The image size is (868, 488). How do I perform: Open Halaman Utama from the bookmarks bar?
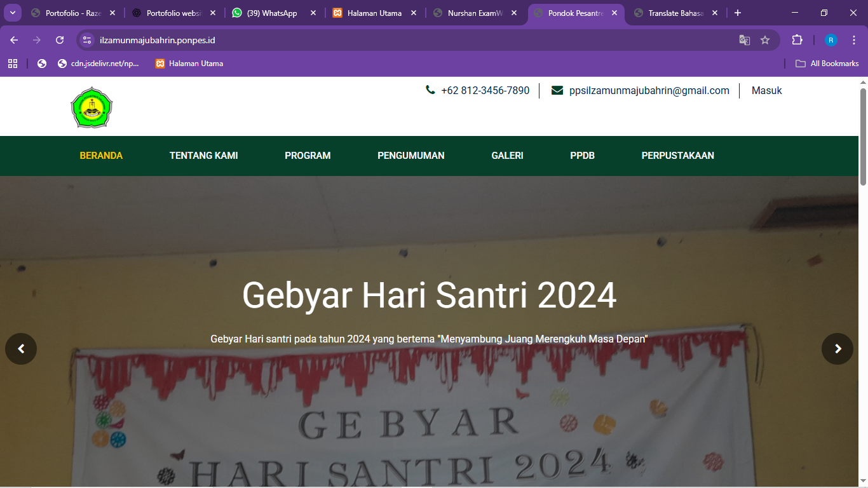pos(189,64)
